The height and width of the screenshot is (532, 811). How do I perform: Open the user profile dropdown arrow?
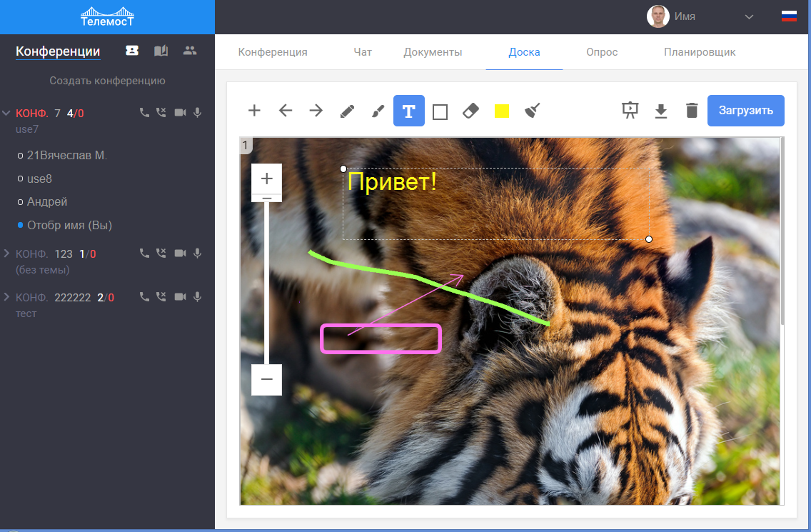point(749,16)
